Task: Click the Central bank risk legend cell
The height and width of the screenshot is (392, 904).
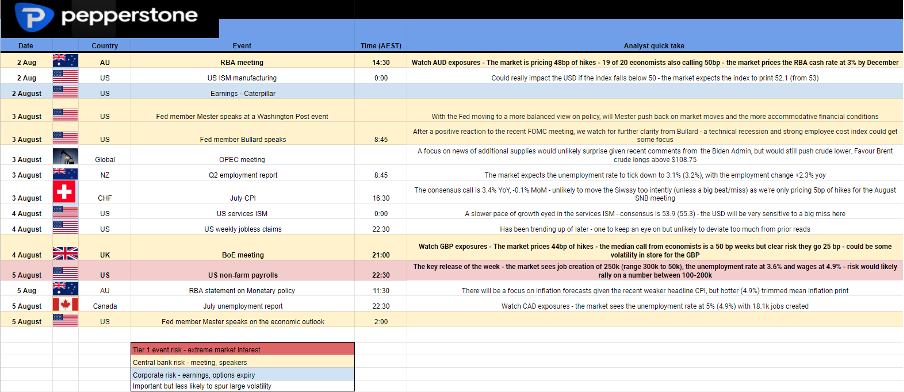Action: point(243,362)
